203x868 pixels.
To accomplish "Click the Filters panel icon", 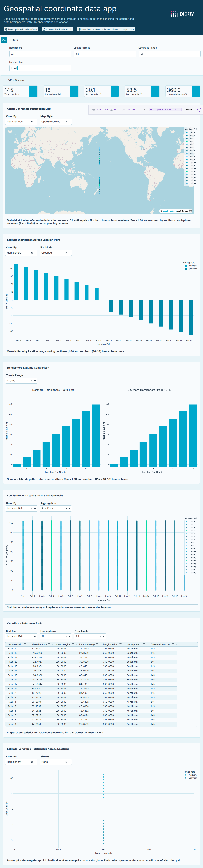I will (4, 40).
